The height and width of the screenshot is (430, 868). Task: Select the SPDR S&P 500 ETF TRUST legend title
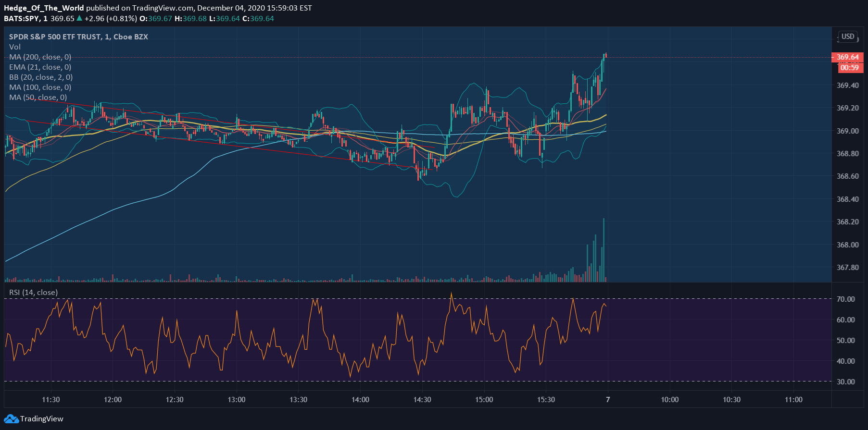[x=78, y=37]
